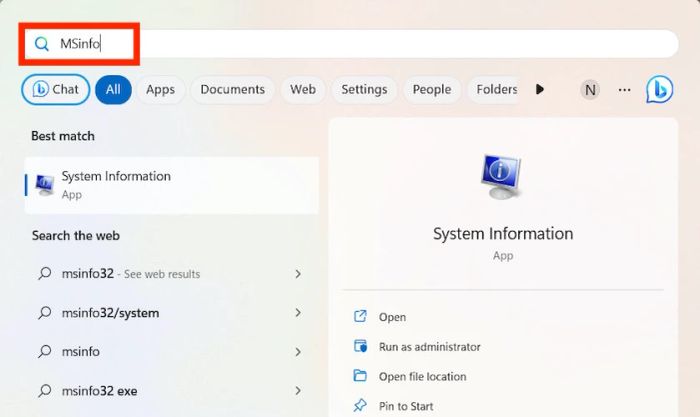
Task: Select the All filter tab
Action: point(113,89)
